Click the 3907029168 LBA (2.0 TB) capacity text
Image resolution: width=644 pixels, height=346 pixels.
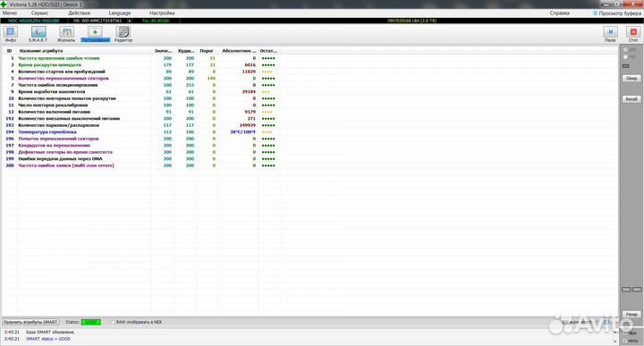click(x=411, y=21)
